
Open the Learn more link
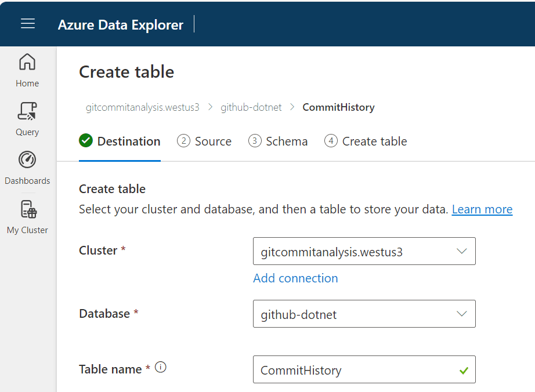pyautogui.click(x=482, y=209)
